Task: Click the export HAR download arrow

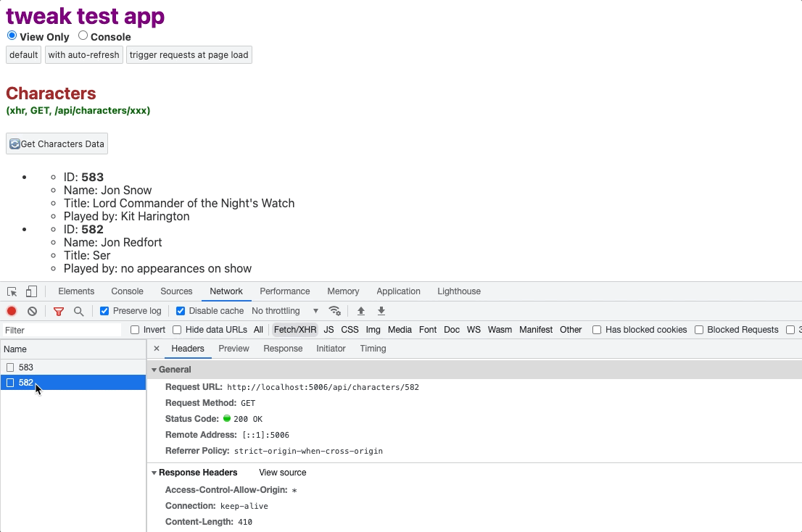Action: 381,311
